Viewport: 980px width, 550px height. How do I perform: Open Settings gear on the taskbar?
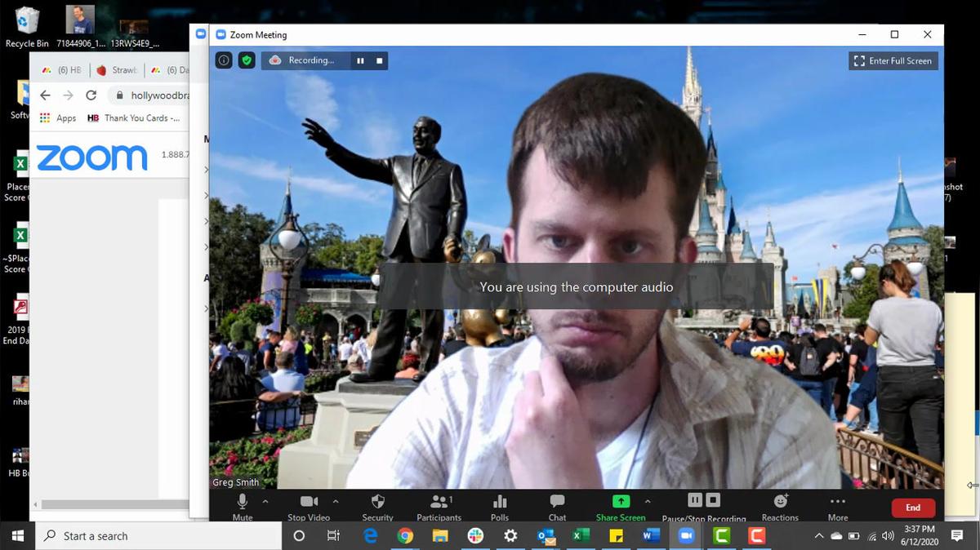(x=510, y=536)
